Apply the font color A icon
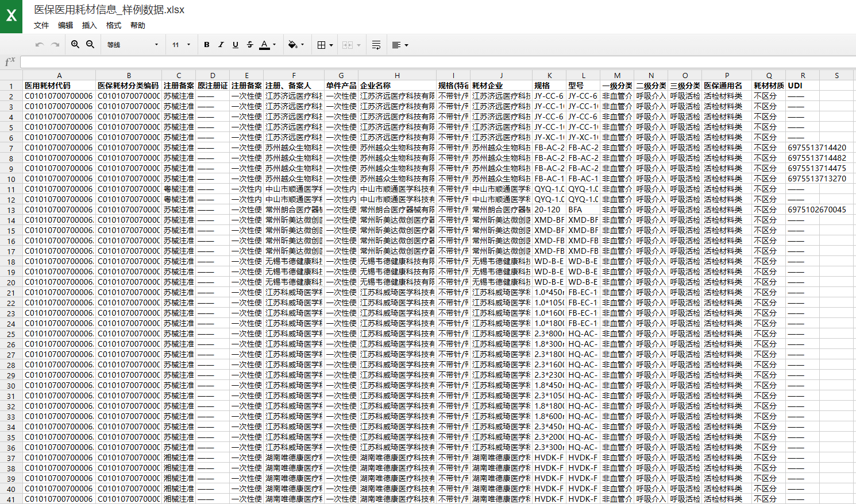 (x=264, y=45)
